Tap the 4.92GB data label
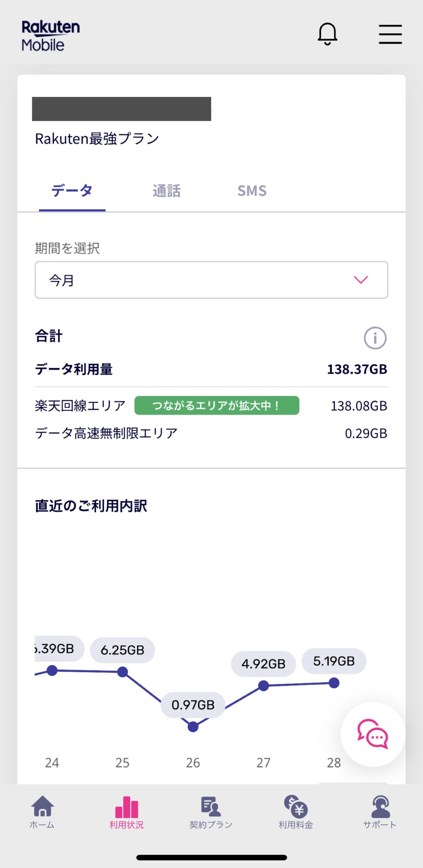The width and height of the screenshot is (423, 868). coord(263,664)
